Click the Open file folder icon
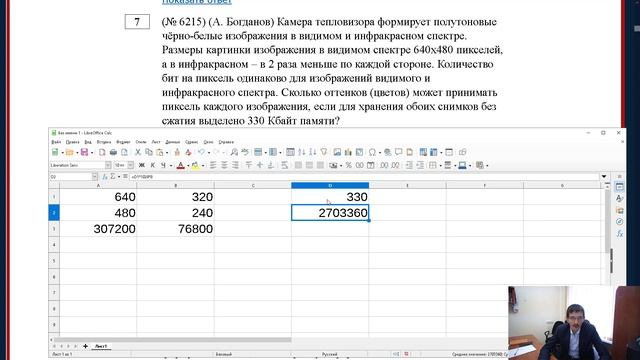Viewport: 640px width, 360px height. 69,152
